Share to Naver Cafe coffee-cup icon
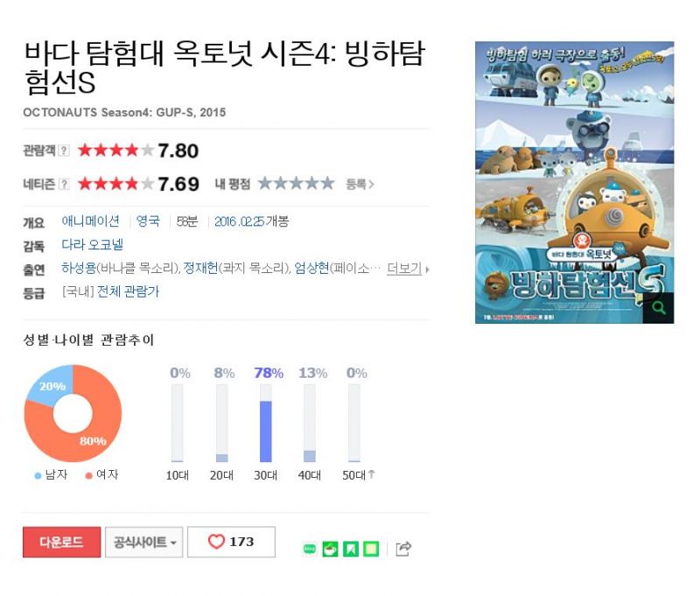 point(331,549)
